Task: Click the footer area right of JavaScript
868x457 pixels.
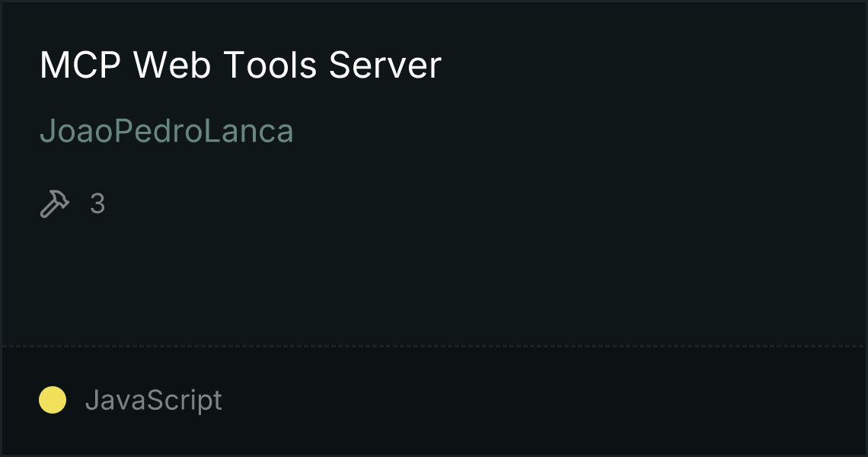Action: pos(542,400)
